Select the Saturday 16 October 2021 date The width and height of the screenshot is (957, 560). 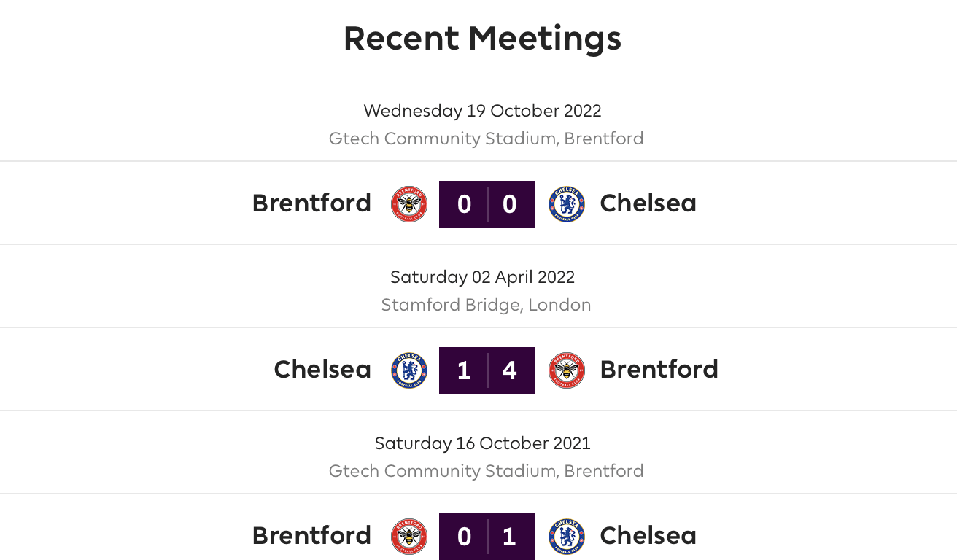482,443
